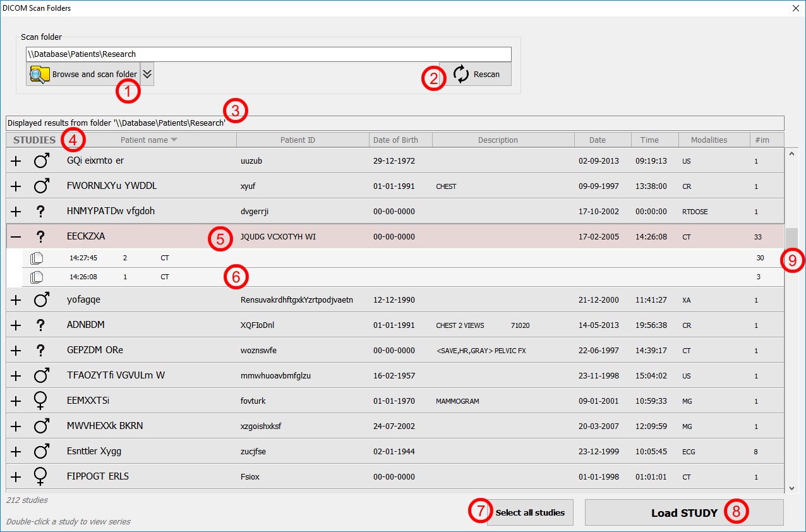The image size is (806, 532).
Task: Click into the scan folder path field
Action: point(268,54)
